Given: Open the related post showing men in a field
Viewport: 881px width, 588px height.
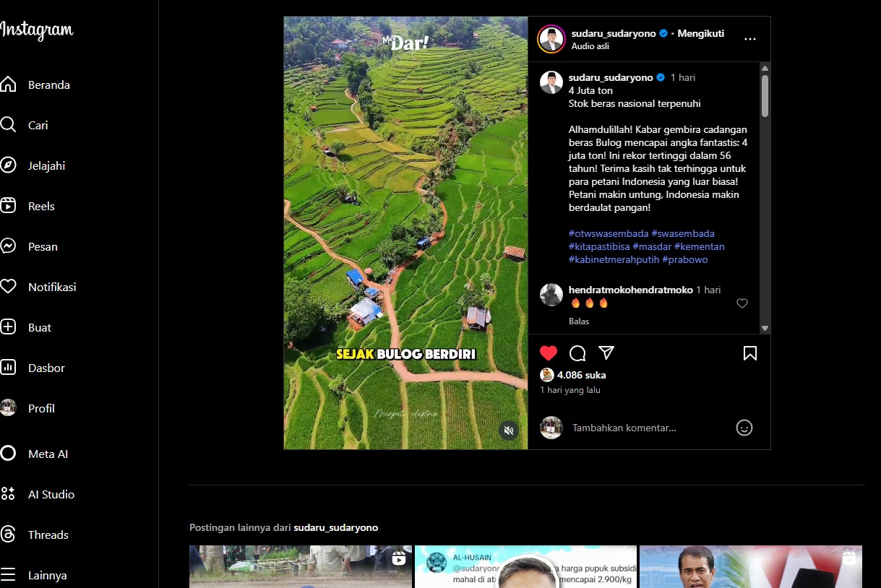Looking at the screenshot, I should (x=301, y=566).
